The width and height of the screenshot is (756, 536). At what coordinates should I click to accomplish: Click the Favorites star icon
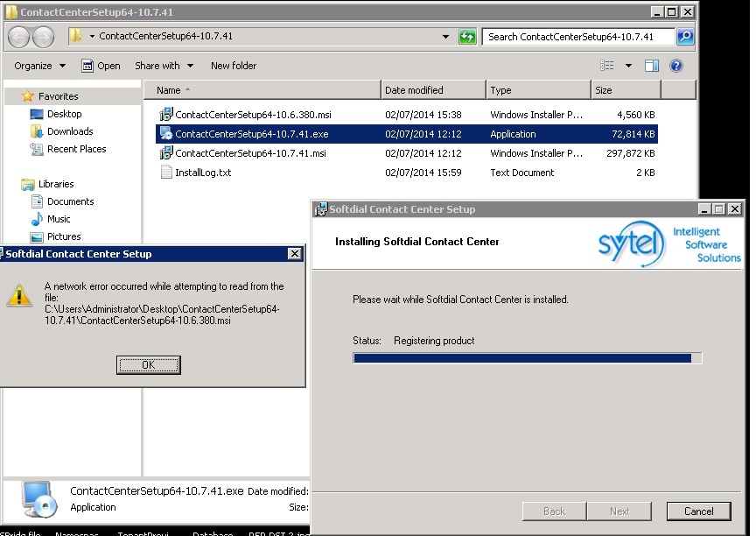27,96
